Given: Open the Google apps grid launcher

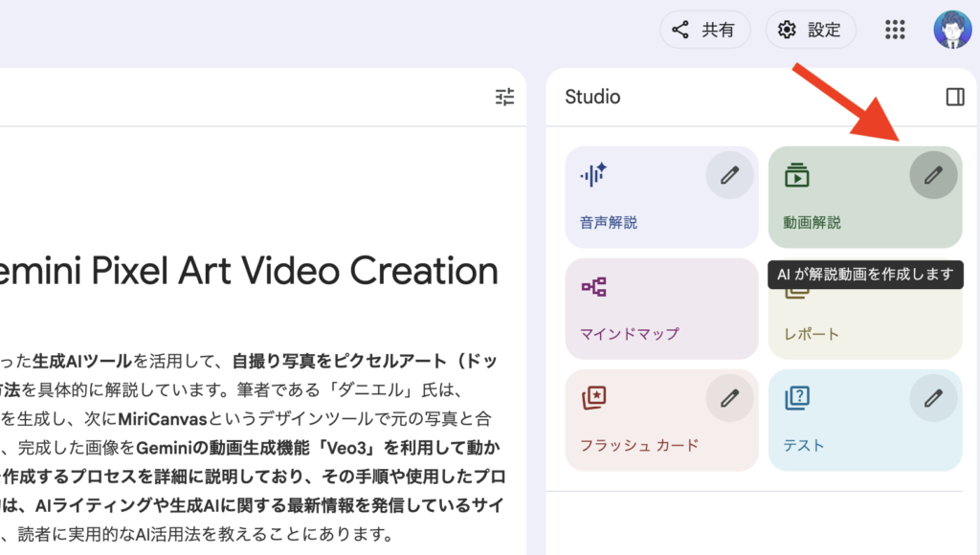Looking at the screenshot, I should [x=895, y=30].
